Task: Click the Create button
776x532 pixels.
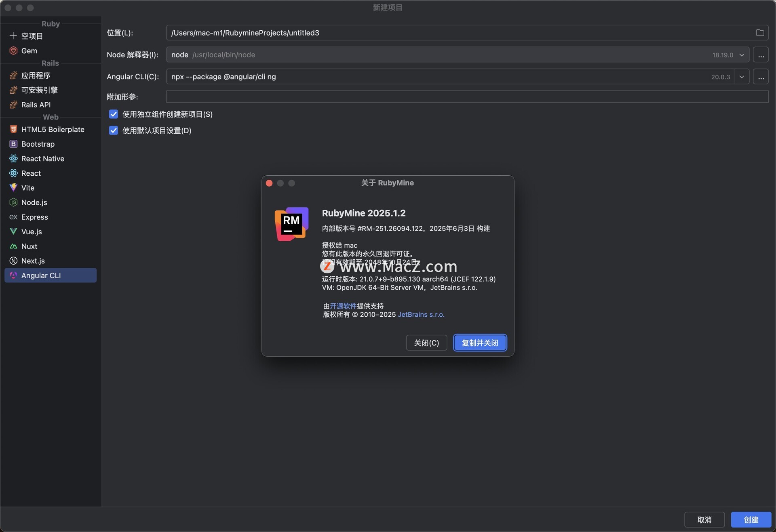Action: [751, 519]
